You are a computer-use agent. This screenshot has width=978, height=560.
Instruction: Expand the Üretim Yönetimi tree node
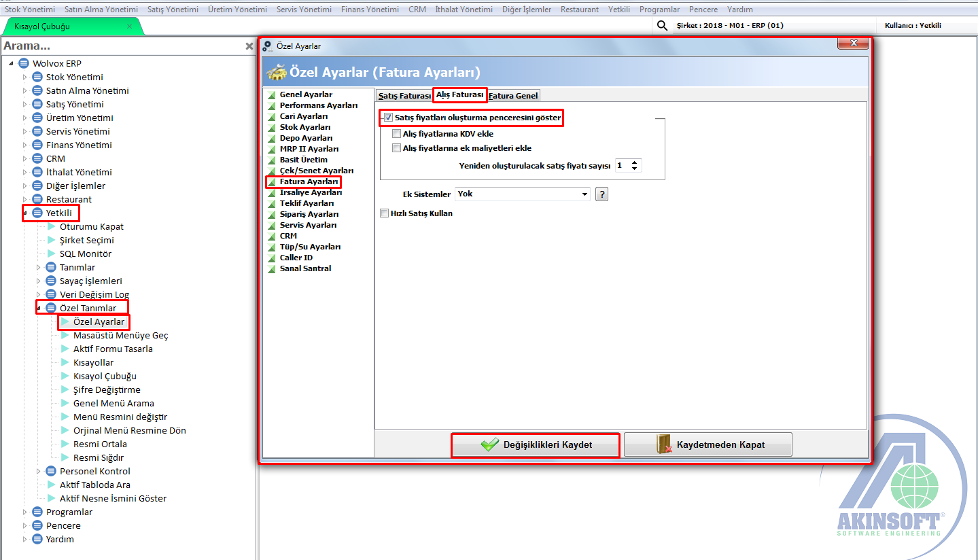25,118
